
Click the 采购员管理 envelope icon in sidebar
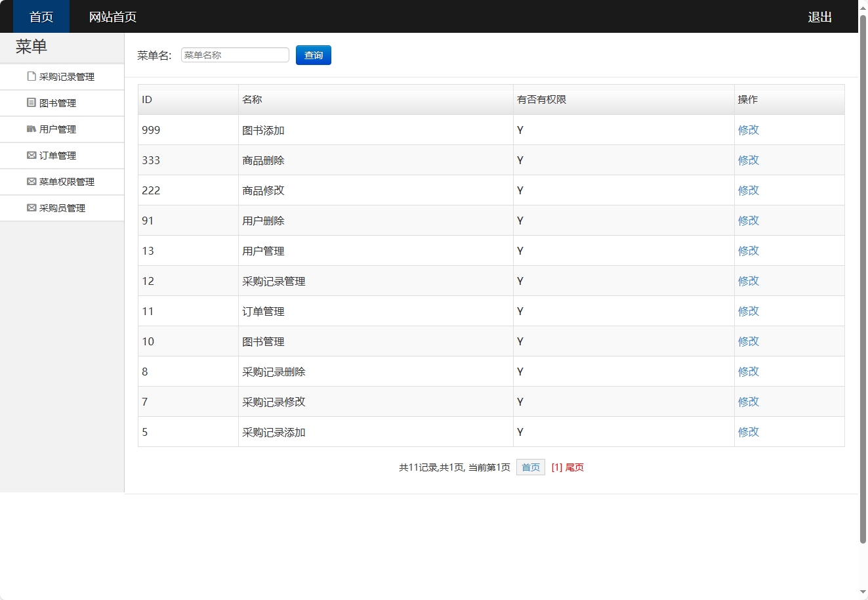[30, 207]
